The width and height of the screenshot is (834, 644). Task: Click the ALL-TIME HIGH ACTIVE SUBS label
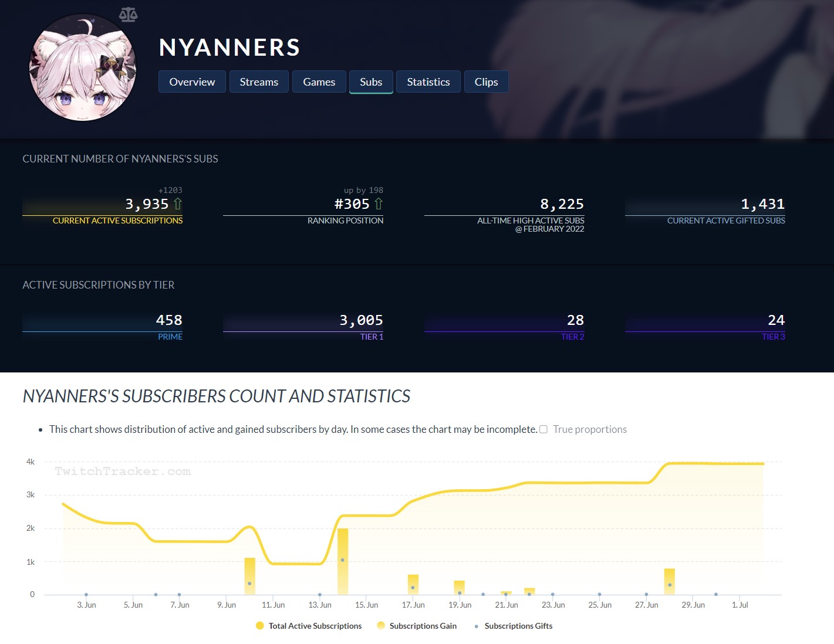point(531,221)
